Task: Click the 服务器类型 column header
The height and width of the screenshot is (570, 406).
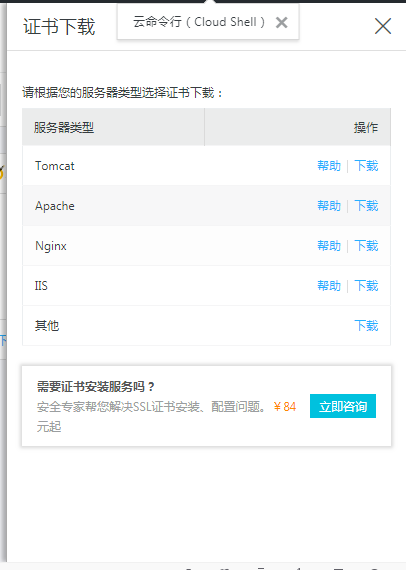Action: click(64, 128)
